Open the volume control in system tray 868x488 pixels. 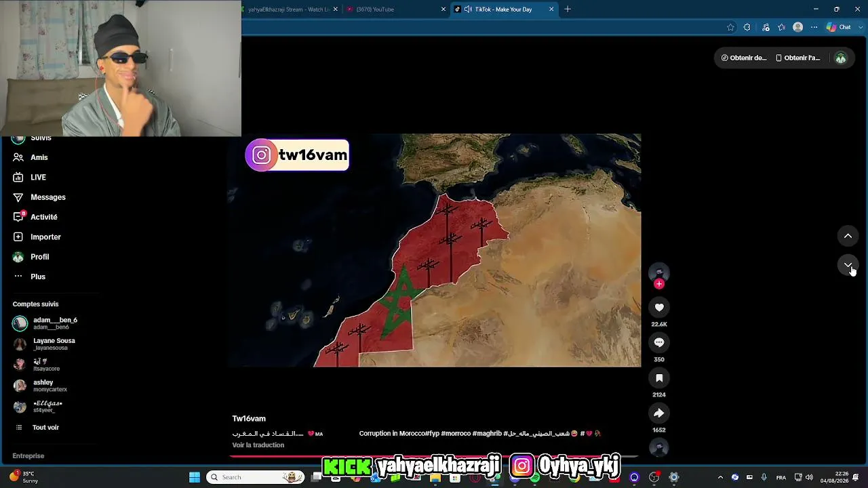tap(809, 477)
